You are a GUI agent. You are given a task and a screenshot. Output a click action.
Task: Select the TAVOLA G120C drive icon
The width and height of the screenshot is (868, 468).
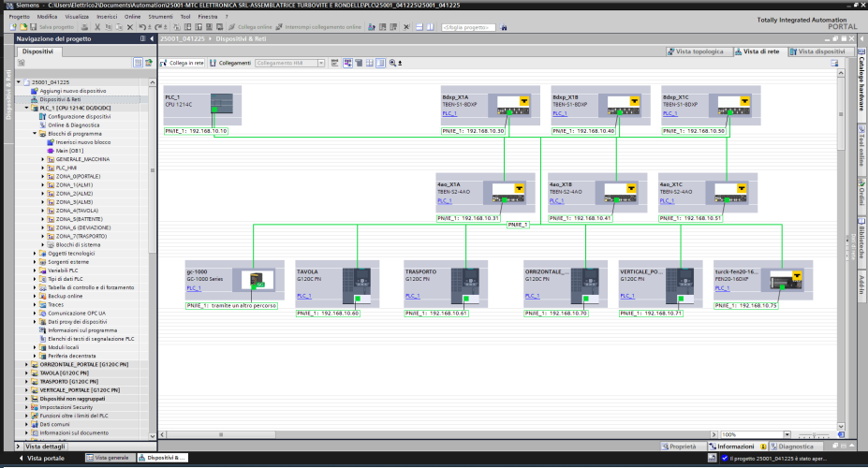[357, 286]
